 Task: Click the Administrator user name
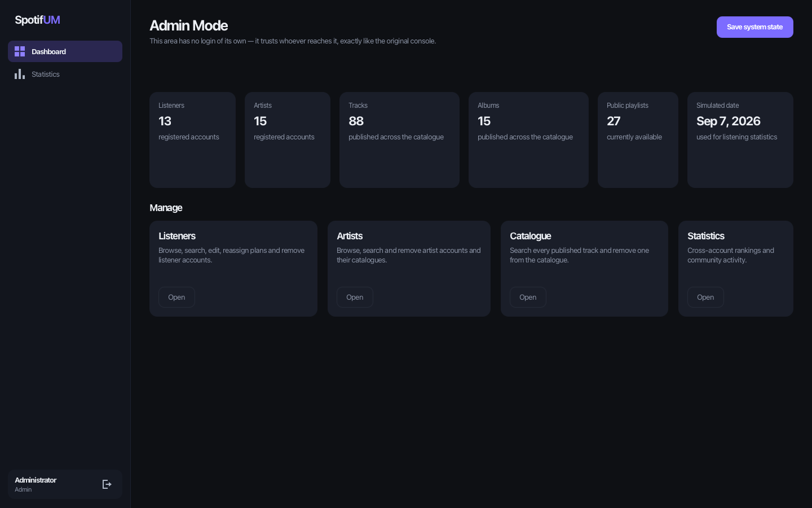(36, 480)
